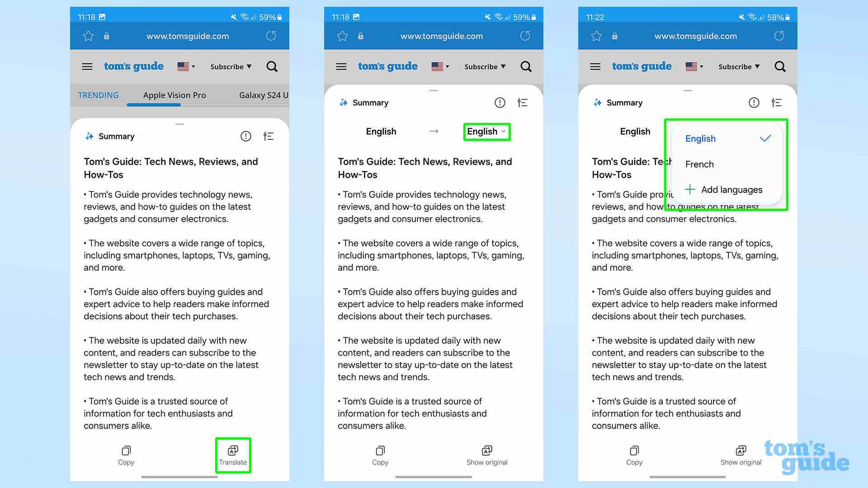Click the Apple Vision Pro trending tab
868x488 pixels.
pyautogui.click(x=174, y=95)
